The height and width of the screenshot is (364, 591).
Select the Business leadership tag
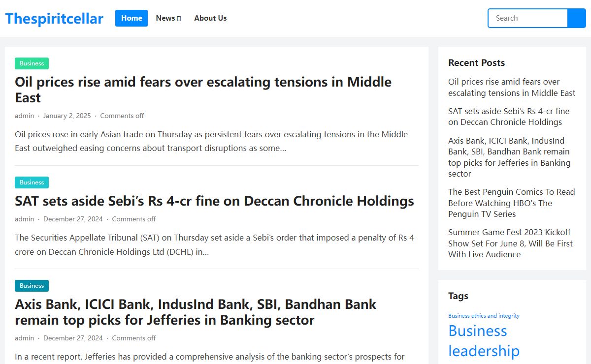(484, 341)
